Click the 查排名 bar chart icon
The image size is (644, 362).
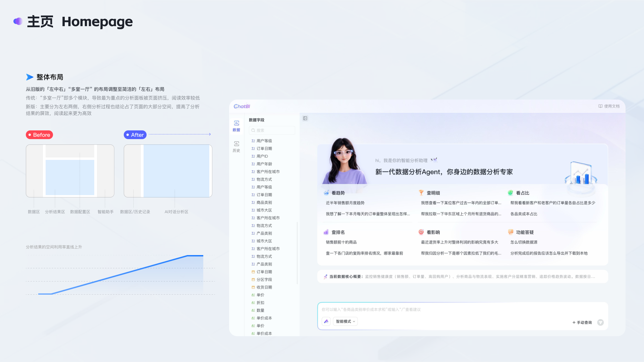tap(326, 232)
